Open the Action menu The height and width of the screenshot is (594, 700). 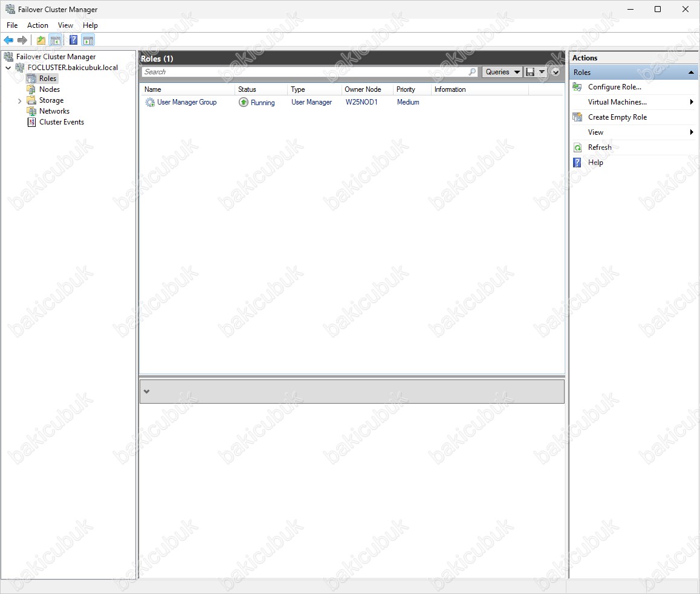click(37, 25)
